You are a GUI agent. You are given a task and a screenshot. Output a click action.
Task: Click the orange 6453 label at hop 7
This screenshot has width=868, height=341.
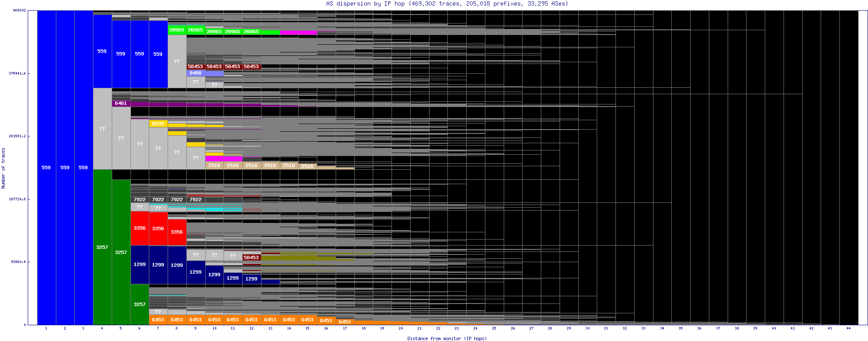coord(158,320)
